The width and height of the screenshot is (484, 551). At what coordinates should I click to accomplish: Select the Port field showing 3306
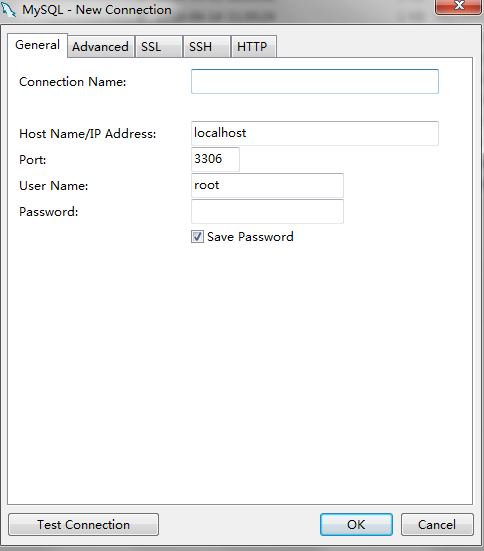pyautogui.click(x=215, y=159)
